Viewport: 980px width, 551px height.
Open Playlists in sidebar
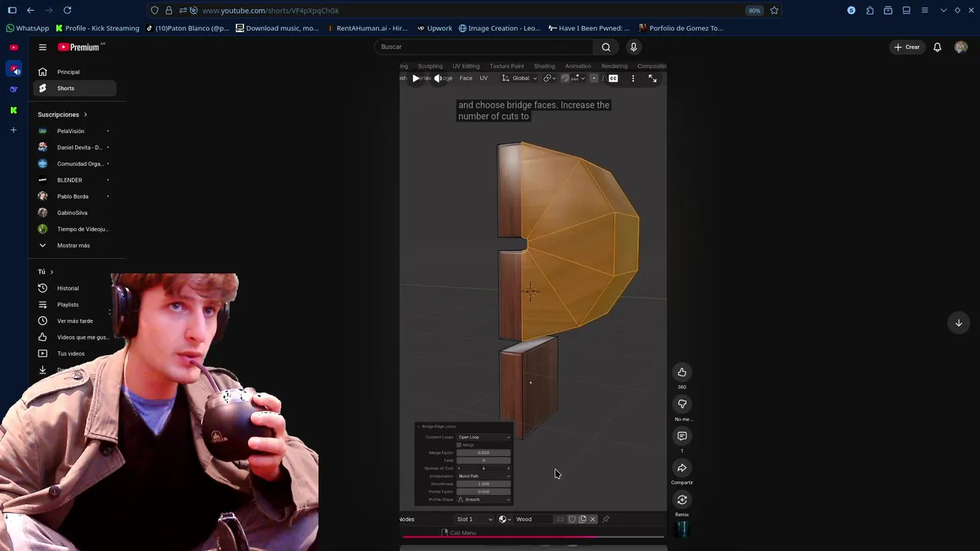click(74, 305)
